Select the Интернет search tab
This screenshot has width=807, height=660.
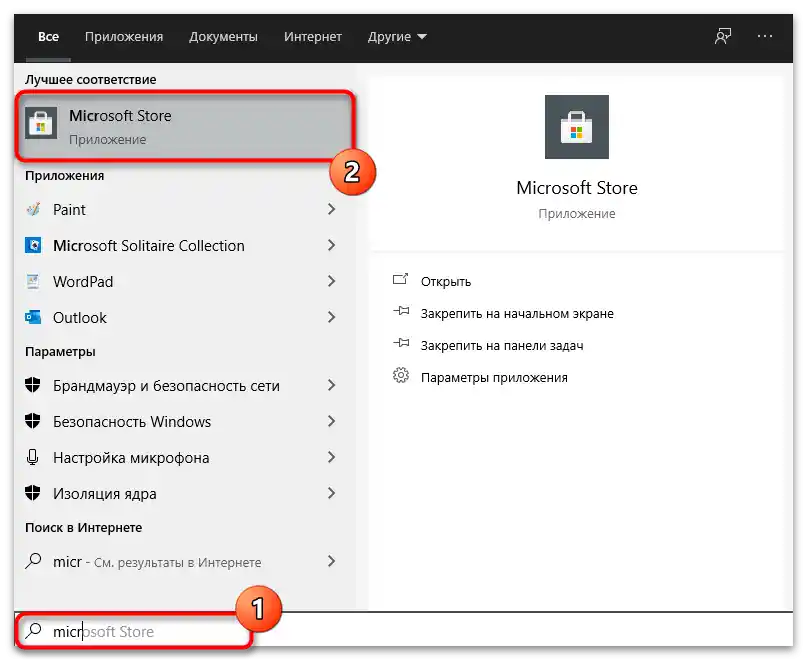(x=313, y=37)
